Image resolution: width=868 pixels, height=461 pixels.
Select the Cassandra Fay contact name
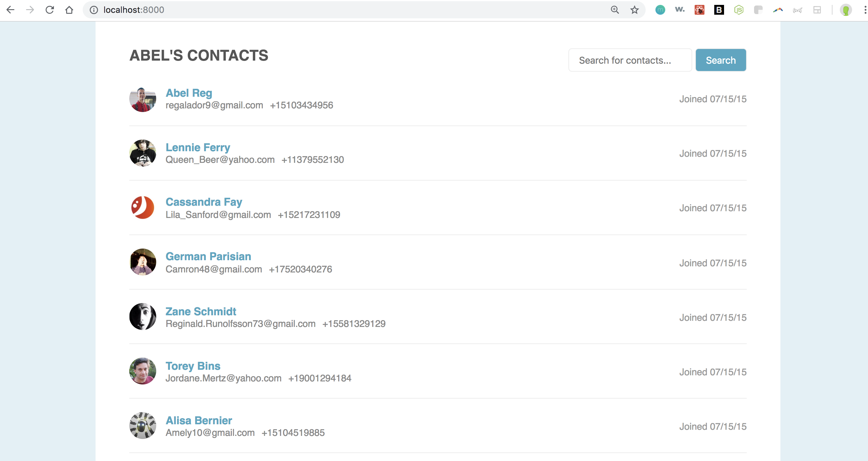click(x=203, y=202)
